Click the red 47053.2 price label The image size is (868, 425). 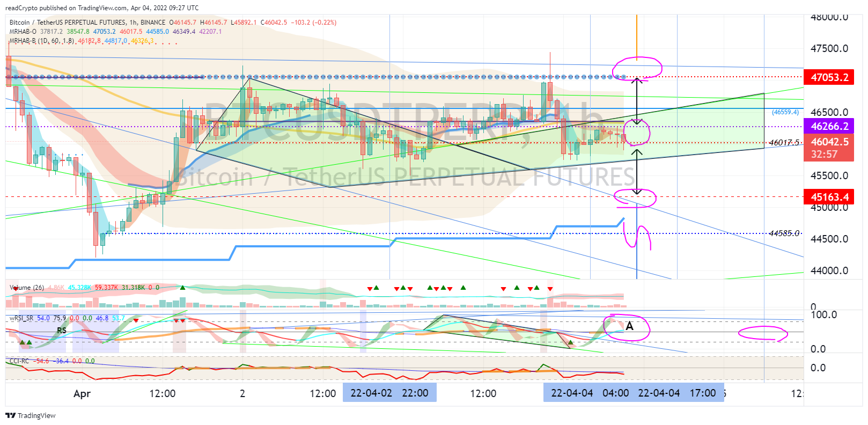(x=829, y=77)
